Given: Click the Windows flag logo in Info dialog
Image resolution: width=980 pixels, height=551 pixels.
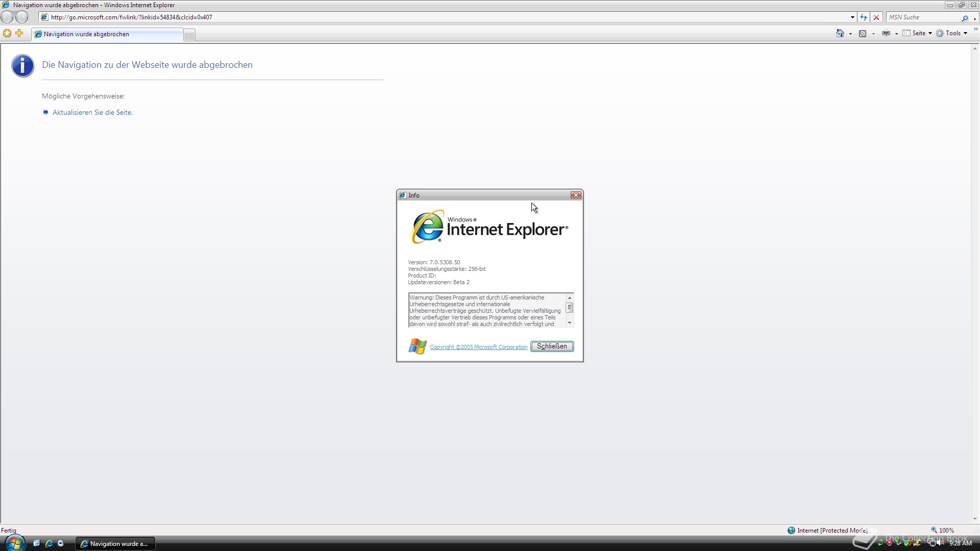Looking at the screenshot, I should tap(417, 346).
